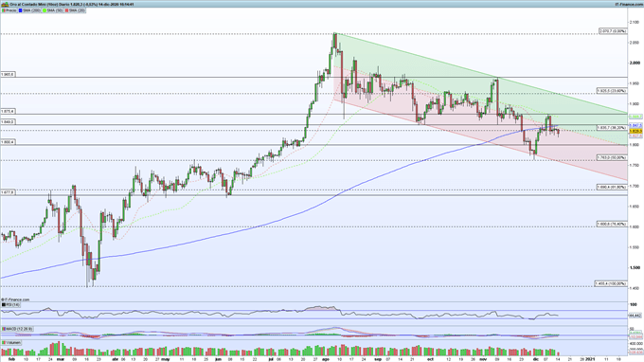Click the green SMA (50) color swatch
The width and height of the screenshot is (644, 362).
coord(45,10)
